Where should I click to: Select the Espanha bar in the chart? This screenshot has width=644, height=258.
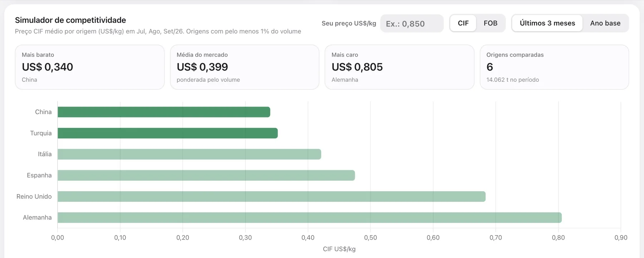coord(206,176)
